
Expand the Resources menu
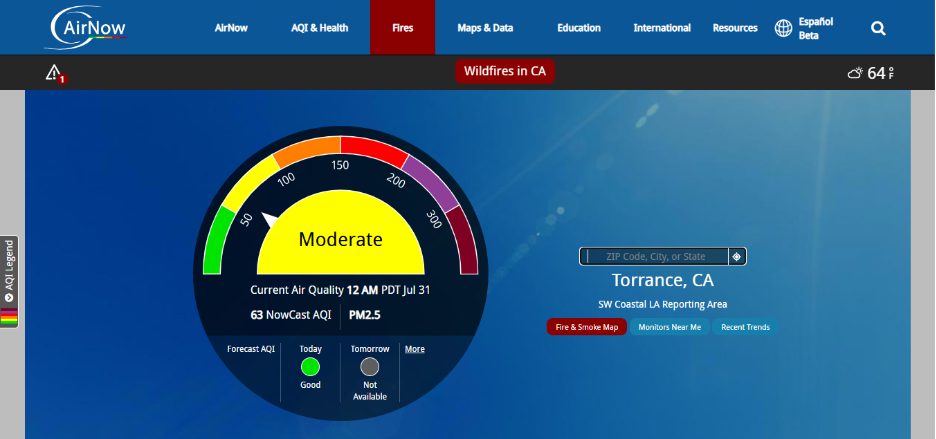pyautogui.click(x=735, y=28)
